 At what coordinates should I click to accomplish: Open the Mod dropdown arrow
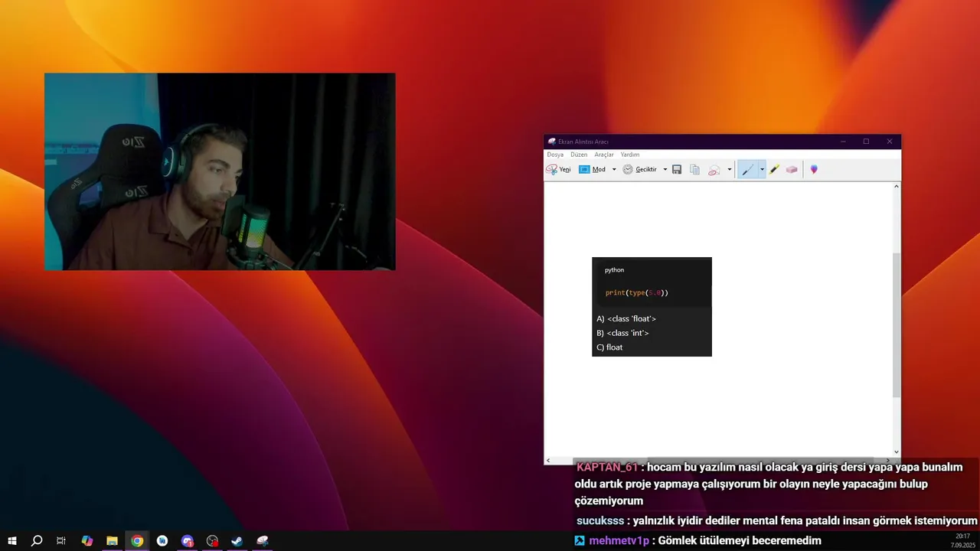(x=614, y=169)
